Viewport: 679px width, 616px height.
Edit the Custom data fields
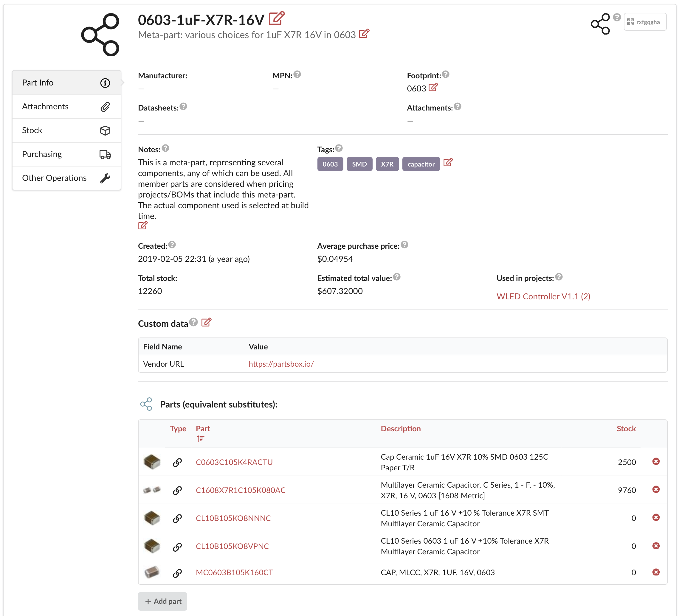coord(206,323)
